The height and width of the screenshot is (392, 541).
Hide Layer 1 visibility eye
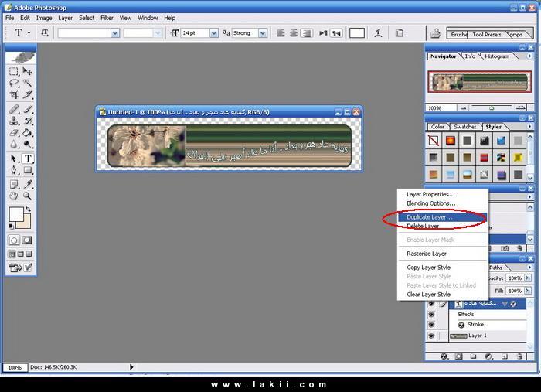[x=431, y=336]
